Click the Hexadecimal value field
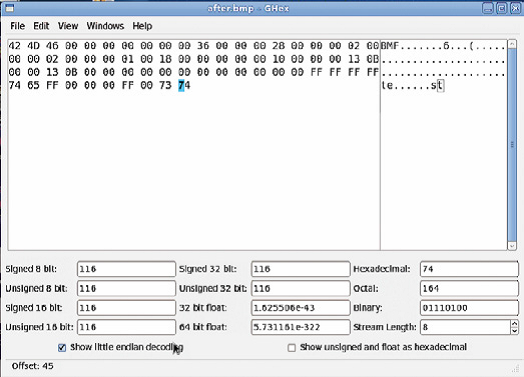 [469, 269]
